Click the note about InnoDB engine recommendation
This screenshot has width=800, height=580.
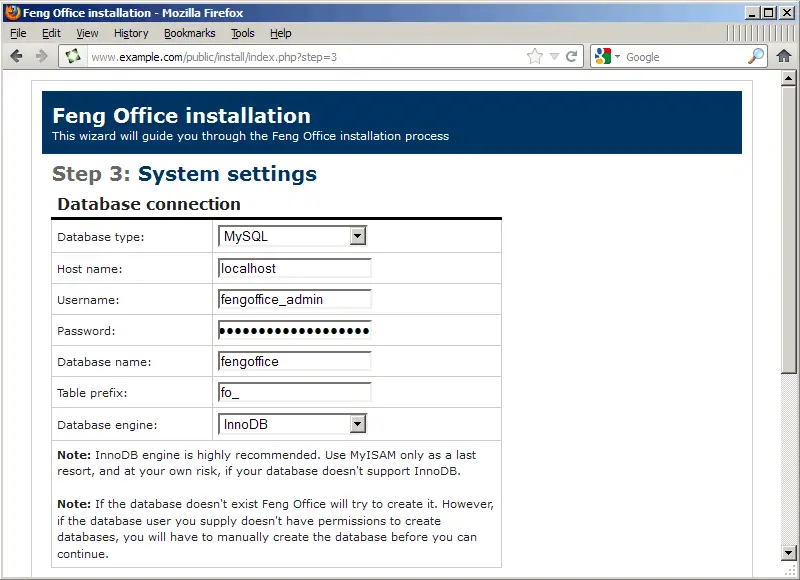[x=266, y=463]
